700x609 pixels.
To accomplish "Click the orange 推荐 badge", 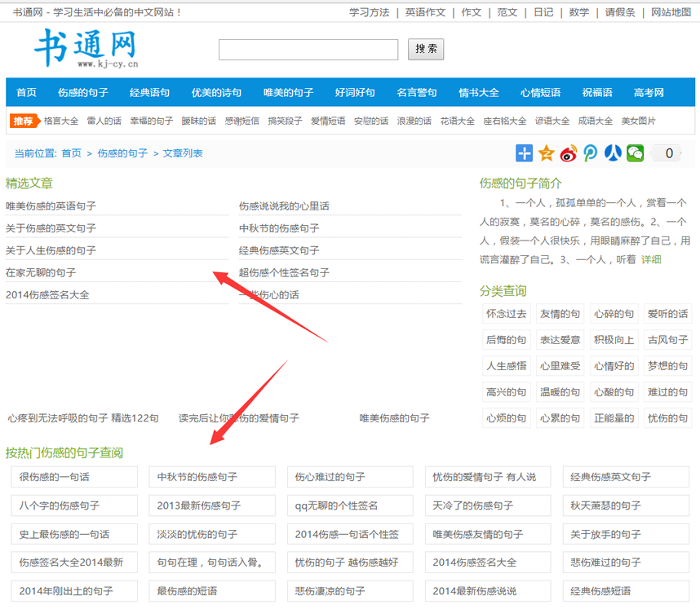I will point(24,121).
